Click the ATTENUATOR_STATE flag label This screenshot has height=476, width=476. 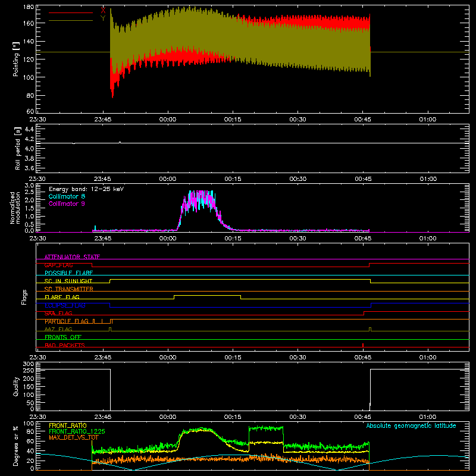(72, 257)
